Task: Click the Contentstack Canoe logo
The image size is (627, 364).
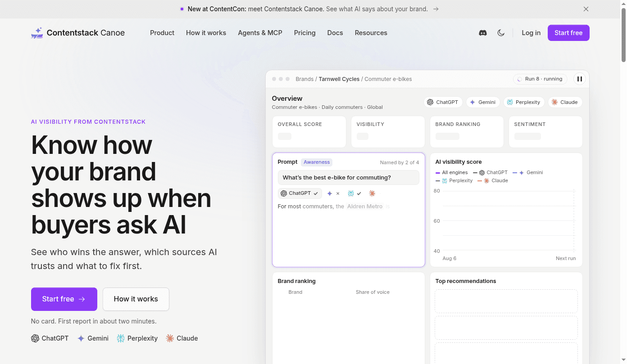Action: pos(78,33)
